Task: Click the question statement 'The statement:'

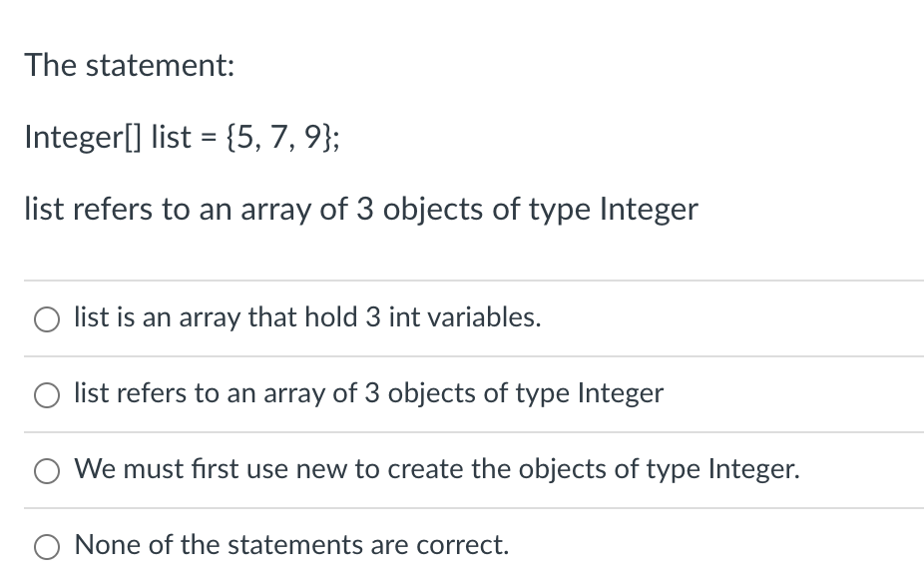Action: point(129,65)
